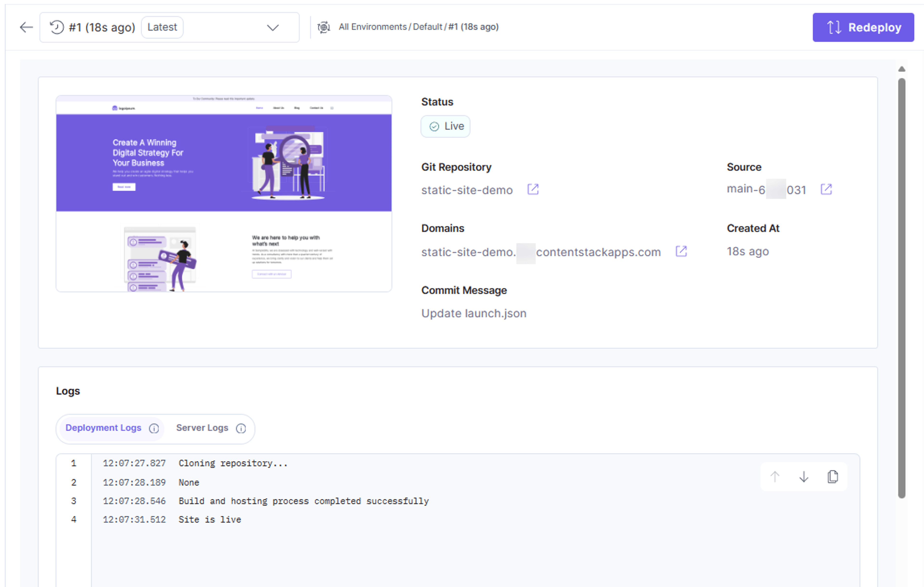The width and height of the screenshot is (924, 587).
Task: Copy logs using the copy icon
Action: click(833, 477)
